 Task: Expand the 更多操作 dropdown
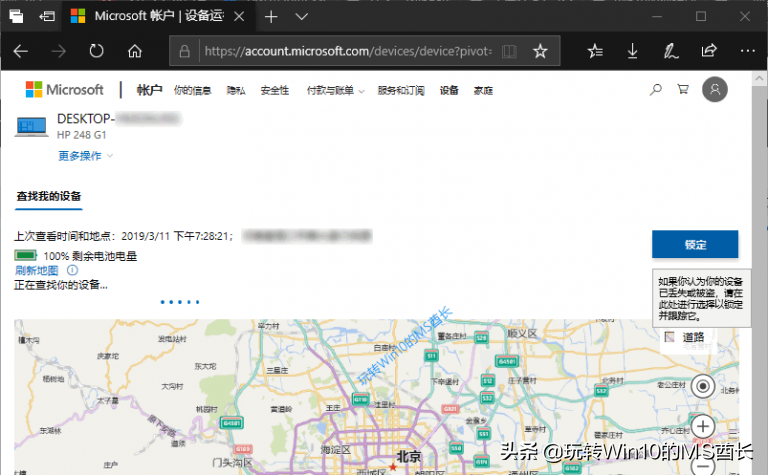pos(85,156)
